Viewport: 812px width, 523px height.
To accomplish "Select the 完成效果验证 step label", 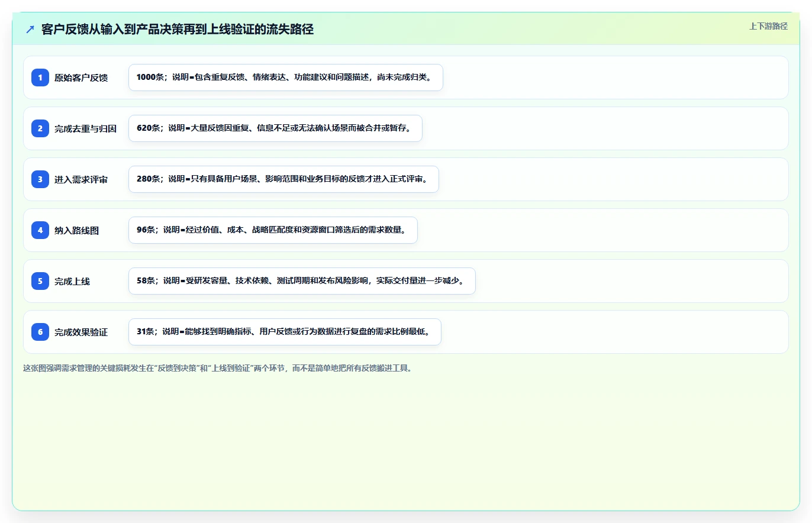I will 81,332.
